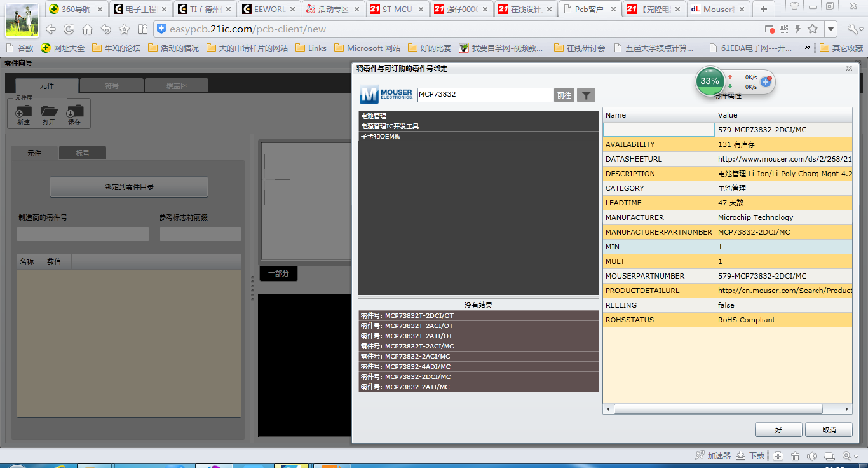
Task: Click the trash bin icon in status bar
Action: [795, 455]
